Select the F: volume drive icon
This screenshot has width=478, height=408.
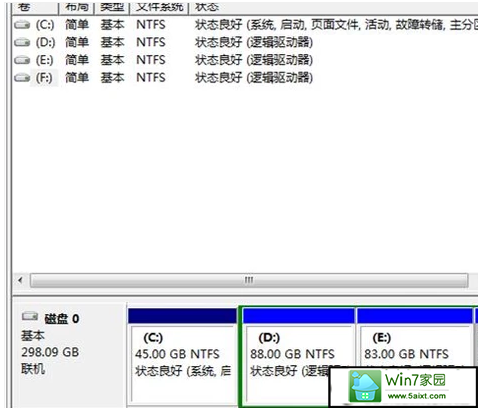click(22, 78)
